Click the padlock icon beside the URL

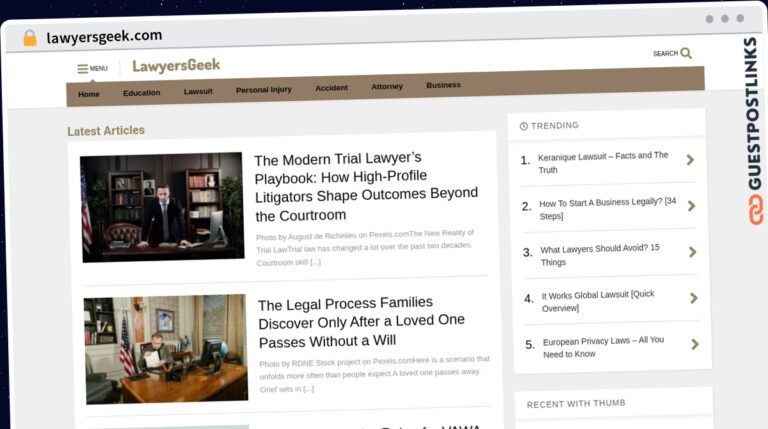[30, 38]
